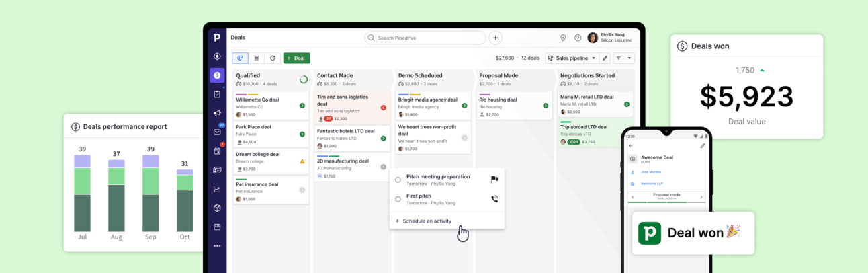Click the $5,923 deal value
Image resolution: width=868 pixels, height=273 pixels.
click(x=746, y=97)
